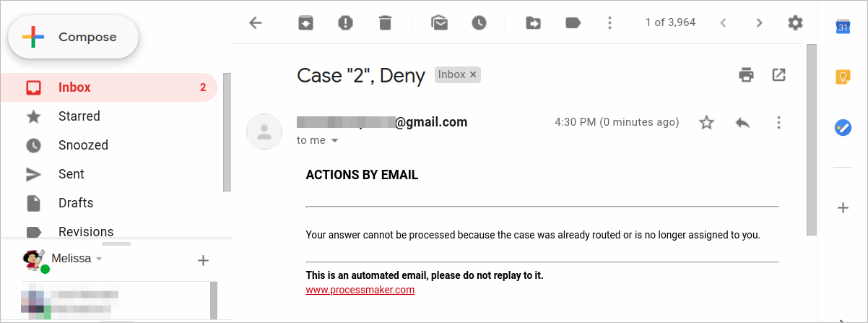Image resolution: width=868 pixels, height=323 pixels.
Task: Report this email as spam
Action: click(x=346, y=23)
